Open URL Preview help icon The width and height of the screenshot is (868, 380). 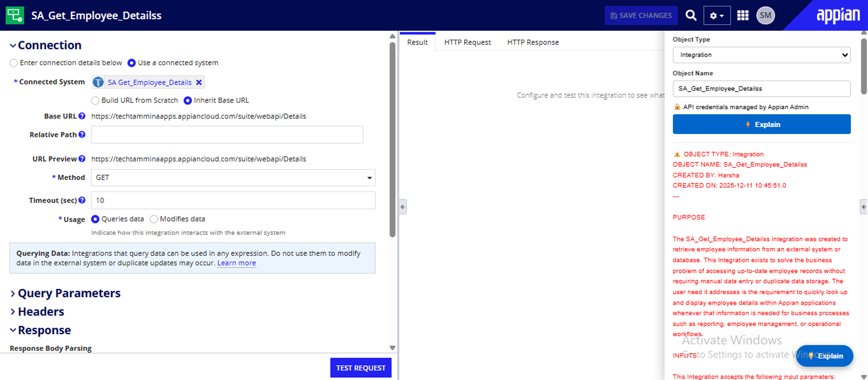(82, 159)
